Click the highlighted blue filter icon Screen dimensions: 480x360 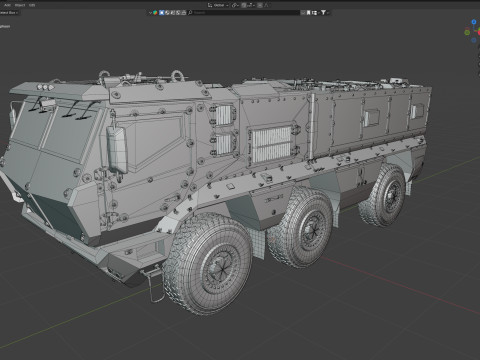click(x=162, y=13)
